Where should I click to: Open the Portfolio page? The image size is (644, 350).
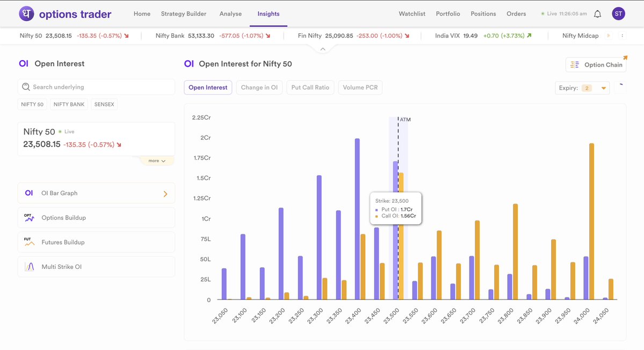[x=448, y=13]
